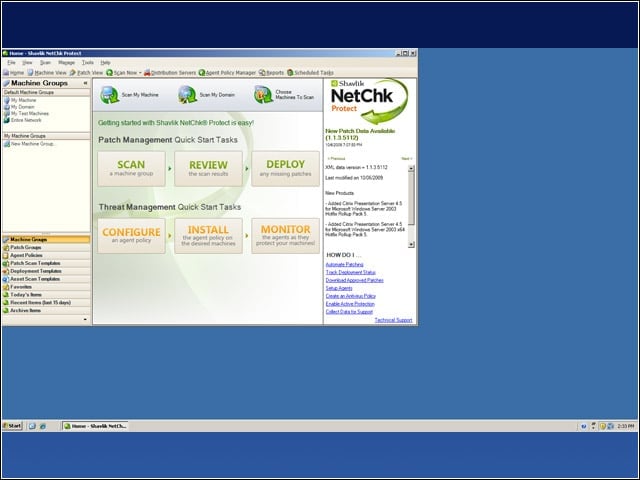Collapse the Machine Groups panel chevron
640x480 pixels.
[x=85, y=83]
